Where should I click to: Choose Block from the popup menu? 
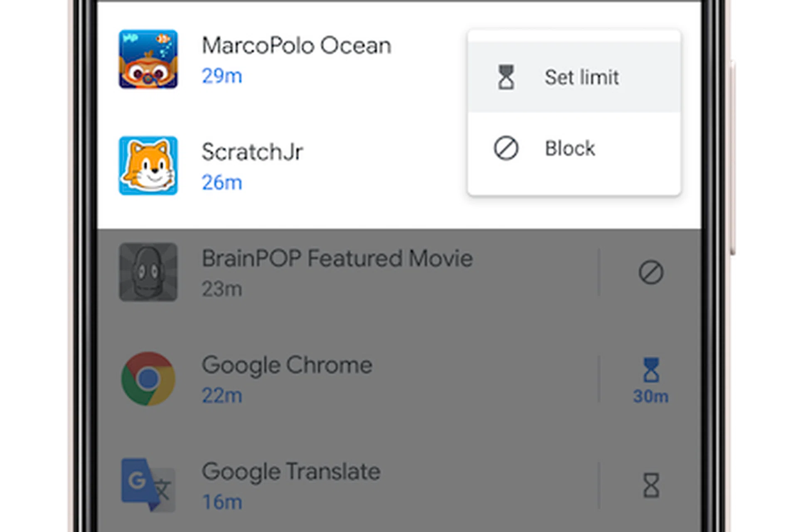point(570,148)
